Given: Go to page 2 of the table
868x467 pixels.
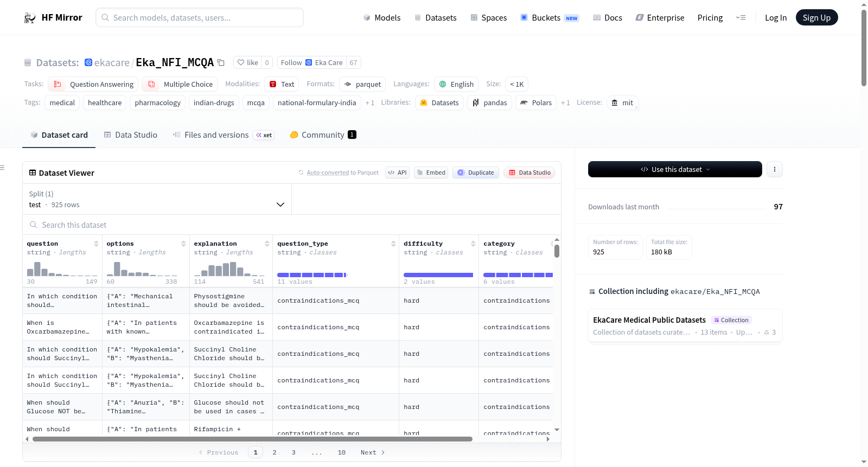Looking at the screenshot, I should [275, 452].
